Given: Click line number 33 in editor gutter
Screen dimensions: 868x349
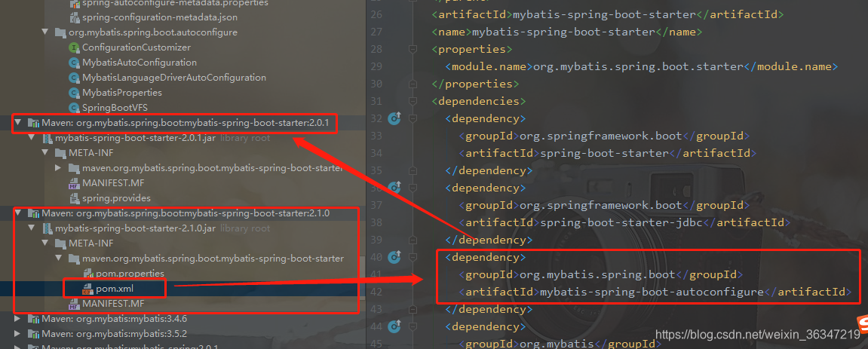Looking at the screenshot, I should (x=376, y=136).
